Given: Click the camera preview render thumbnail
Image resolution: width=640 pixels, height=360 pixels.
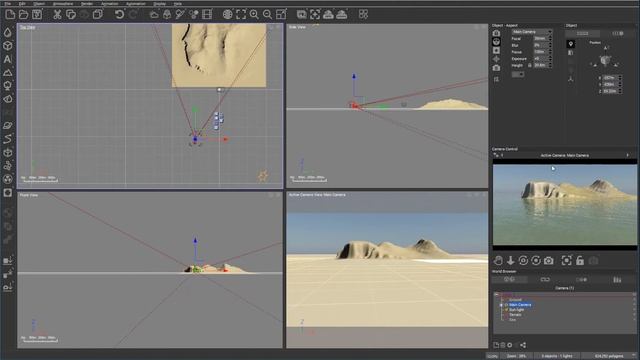Looking at the screenshot, I should [x=564, y=204].
